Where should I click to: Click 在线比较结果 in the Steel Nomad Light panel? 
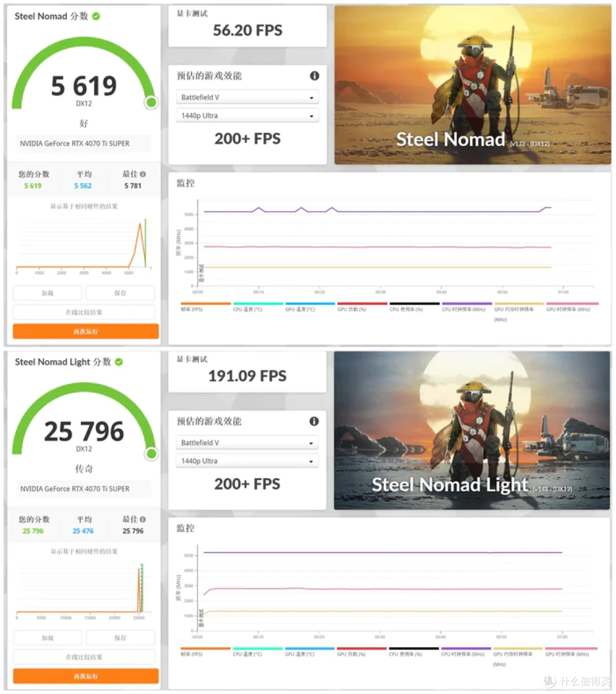coord(84,657)
